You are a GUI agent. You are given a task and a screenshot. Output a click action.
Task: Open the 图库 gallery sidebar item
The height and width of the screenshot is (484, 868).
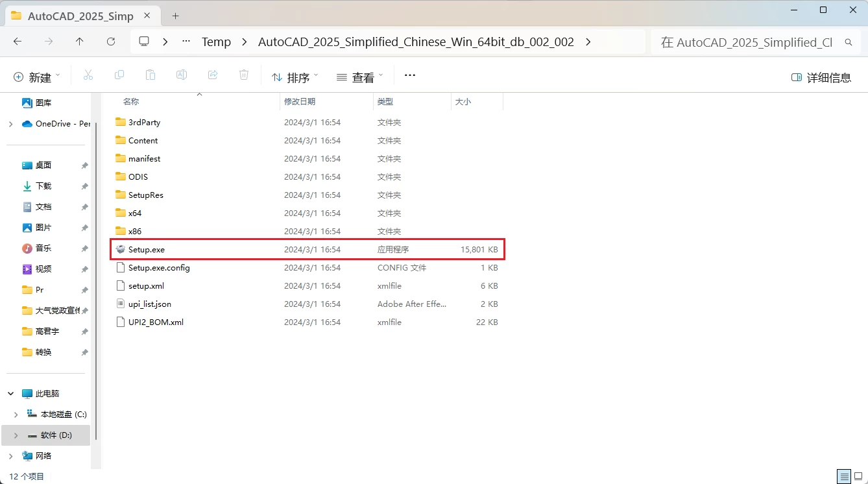[37, 103]
